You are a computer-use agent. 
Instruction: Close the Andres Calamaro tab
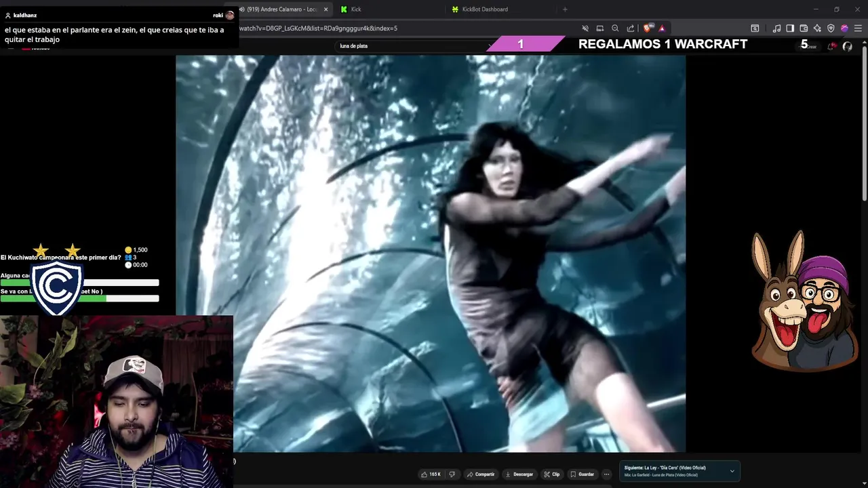(x=325, y=9)
